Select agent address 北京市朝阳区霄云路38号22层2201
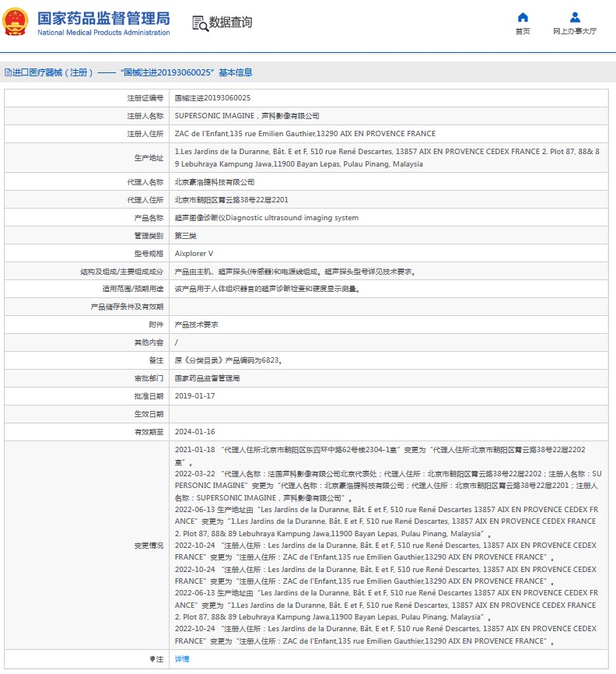The width and height of the screenshot is (616, 674). tap(232, 200)
